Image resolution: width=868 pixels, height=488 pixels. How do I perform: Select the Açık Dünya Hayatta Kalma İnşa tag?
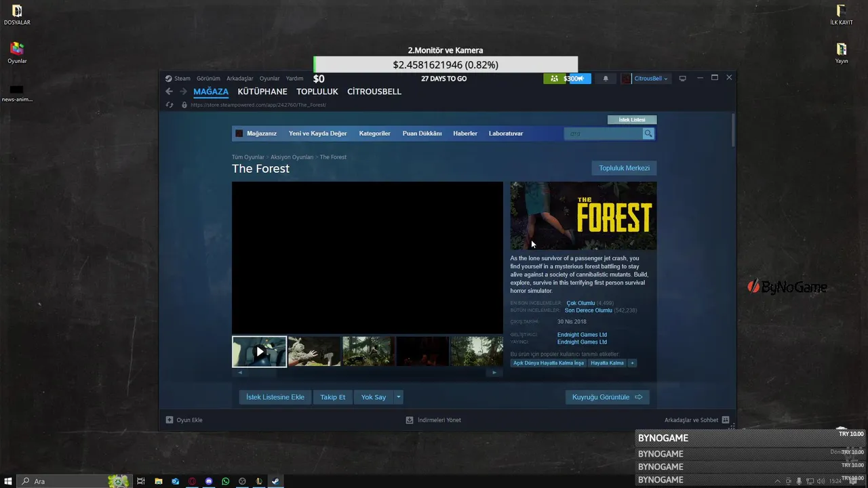(549, 363)
